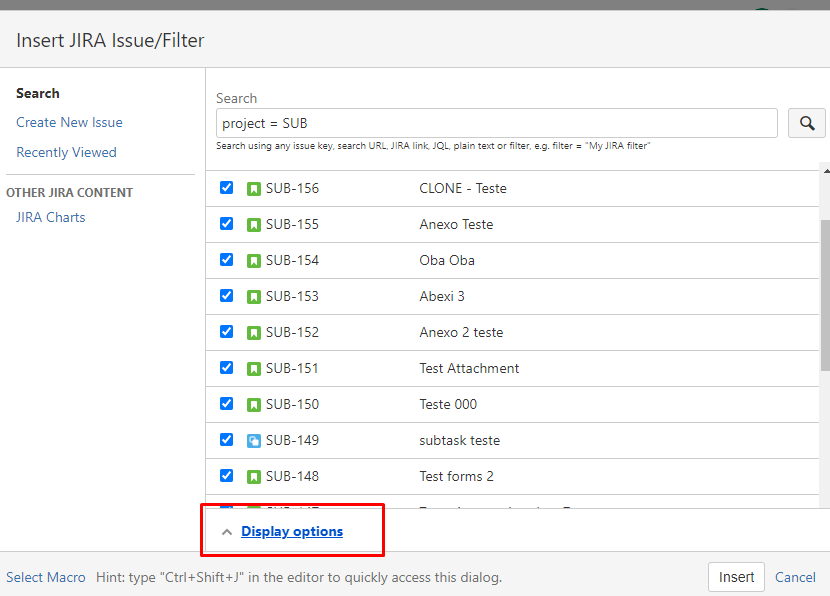Uncheck the SUB-154 checkbox

(x=227, y=259)
